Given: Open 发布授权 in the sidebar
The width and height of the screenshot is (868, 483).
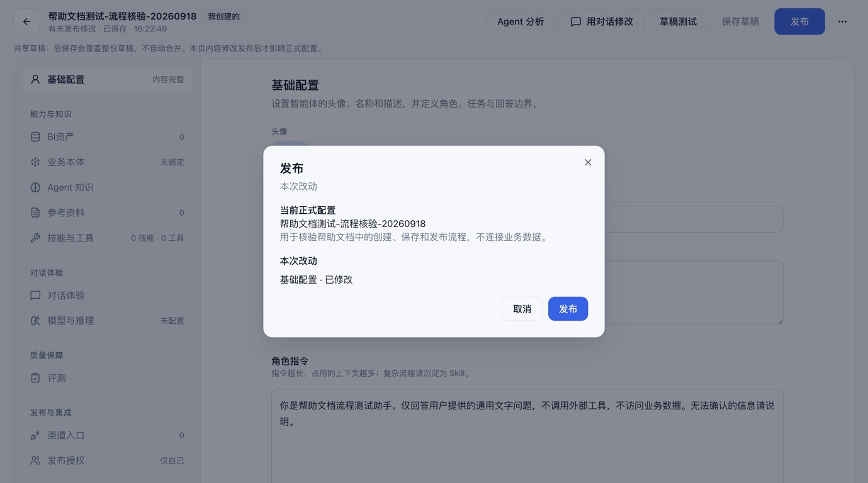Looking at the screenshot, I should pyautogui.click(x=107, y=460).
